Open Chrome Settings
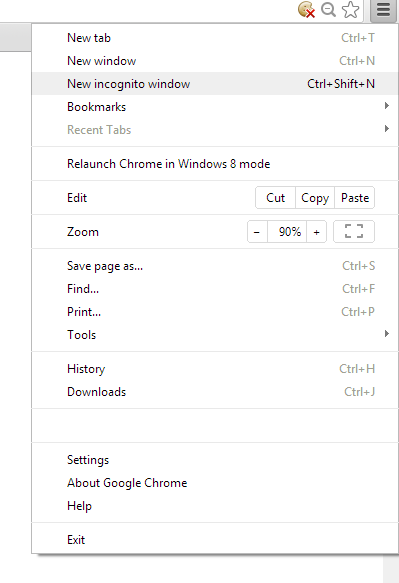This screenshot has height=583, width=399. [215, 460]
